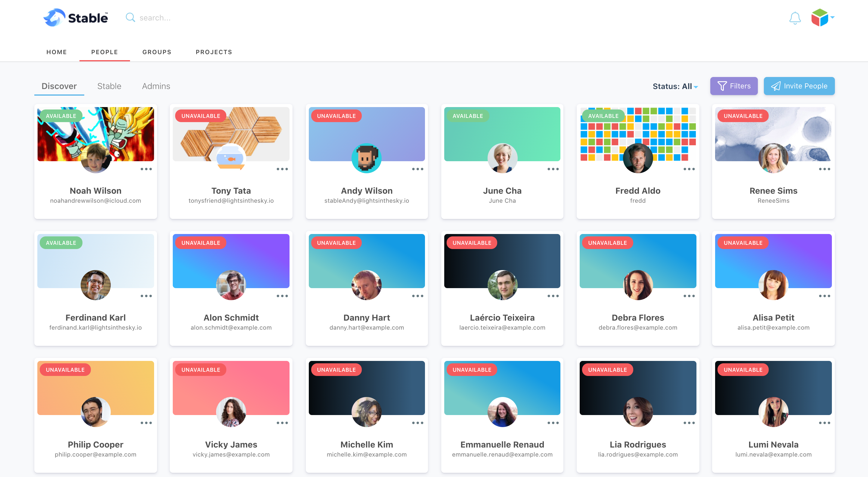Open the notifications bell
The height and width of the screenshot is (477, 868).
click(795, 18)
